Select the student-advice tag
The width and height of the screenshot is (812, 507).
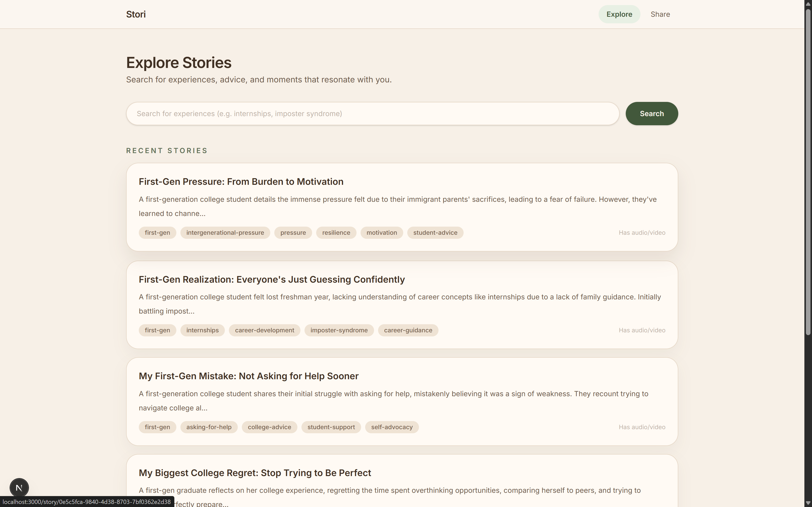click(x=435, y=233)
